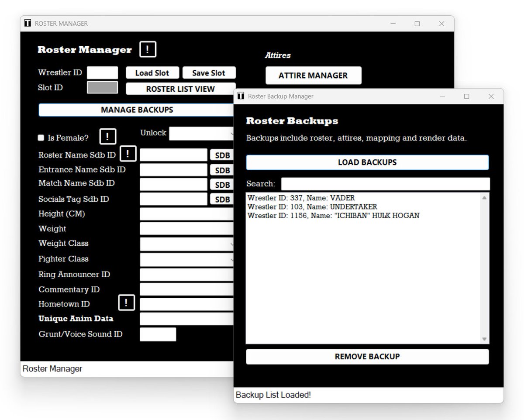Open ROSTER LIST VIEW
This screenshot has width=524, height=420.
[180, 89]
